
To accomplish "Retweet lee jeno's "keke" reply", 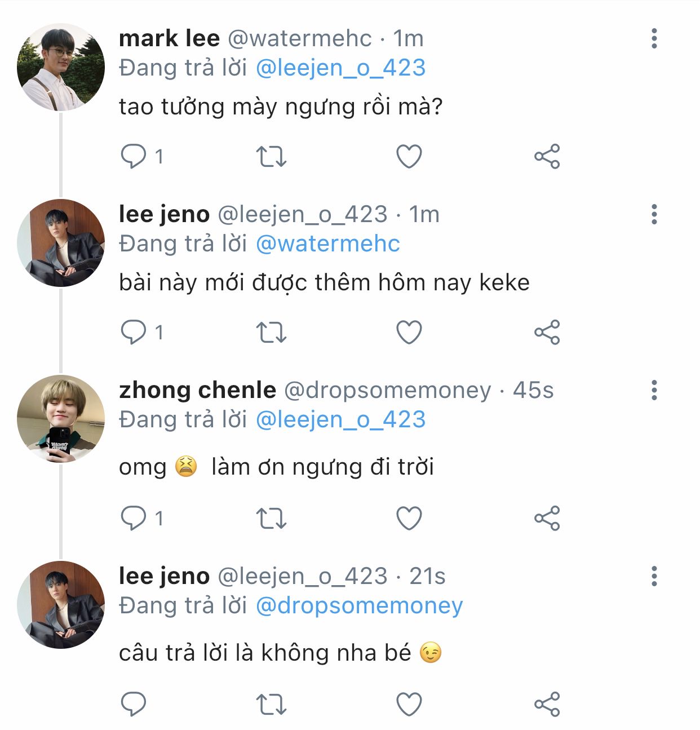I will tap(271, 332).
